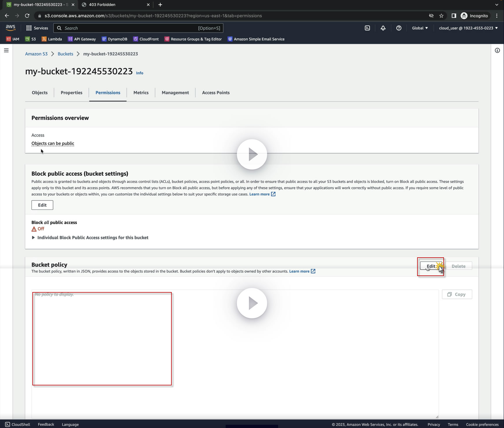504x428 pixels.
Task: Open the footer Language selector
Action: 70,424
